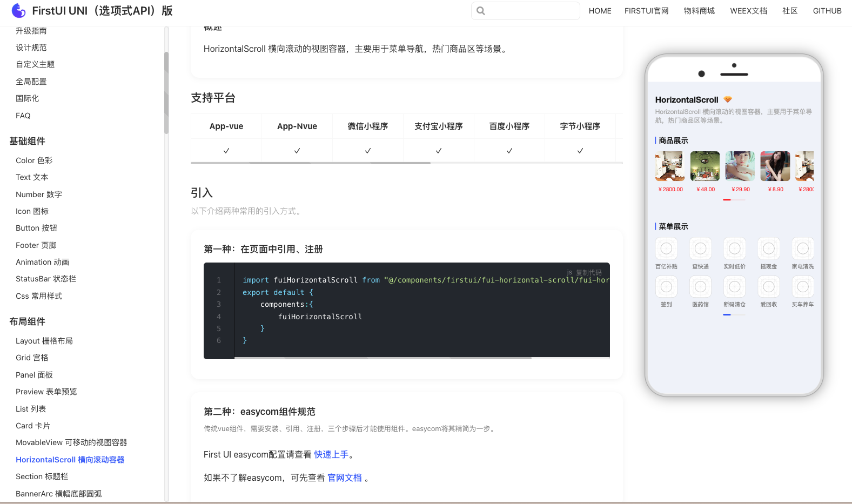Open 物料商城 in the top navigation
Screen dimensions: 852x504
tap(699, 11)
